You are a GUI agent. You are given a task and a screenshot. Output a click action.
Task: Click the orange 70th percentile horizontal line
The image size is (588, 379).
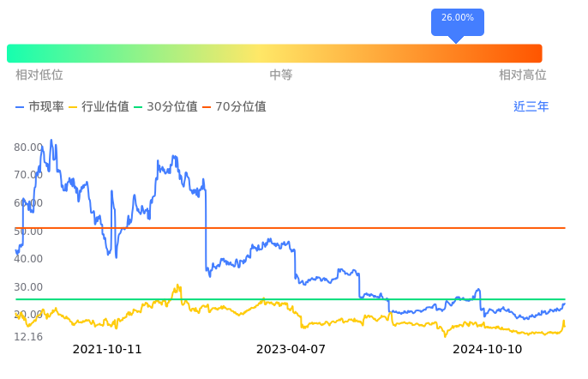click(x=343, y=228)
